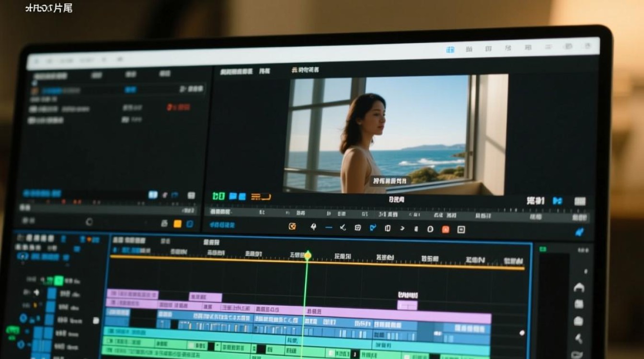Click the topmost tool icon right of the timeline
This screenshot has width=644, height=359.
579,287
